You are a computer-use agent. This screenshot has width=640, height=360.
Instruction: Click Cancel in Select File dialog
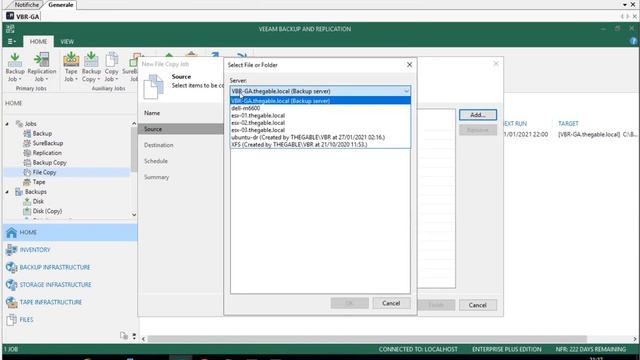point(391,303)
